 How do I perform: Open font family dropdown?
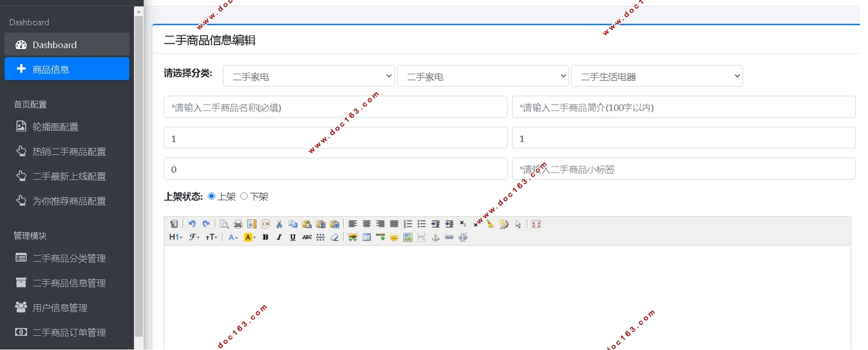point(194,237)
